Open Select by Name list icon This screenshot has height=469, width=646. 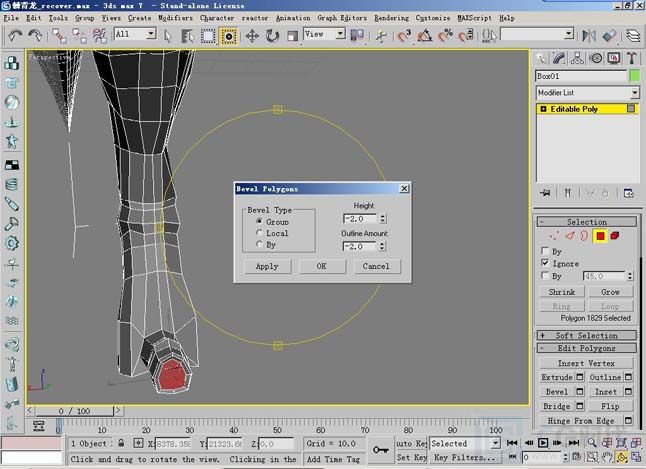187,36
